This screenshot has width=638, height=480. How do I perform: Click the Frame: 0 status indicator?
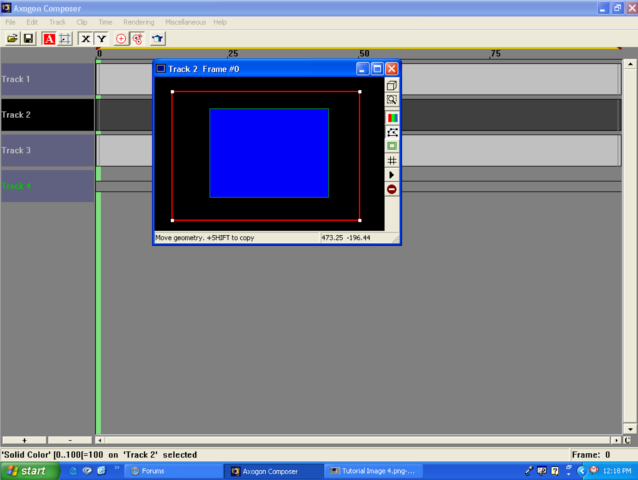(x=591, y=455)
